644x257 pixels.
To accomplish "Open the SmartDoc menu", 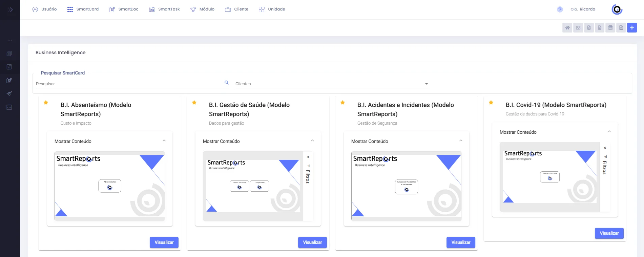I will [x=124, y=9].
